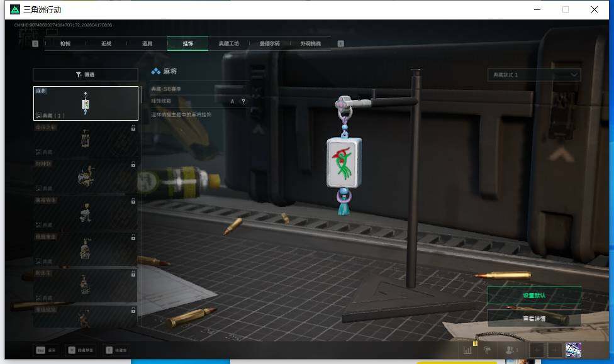Select the sixth charm card in the list
This screenshot has height=364, width=614.
pos(86,285)
